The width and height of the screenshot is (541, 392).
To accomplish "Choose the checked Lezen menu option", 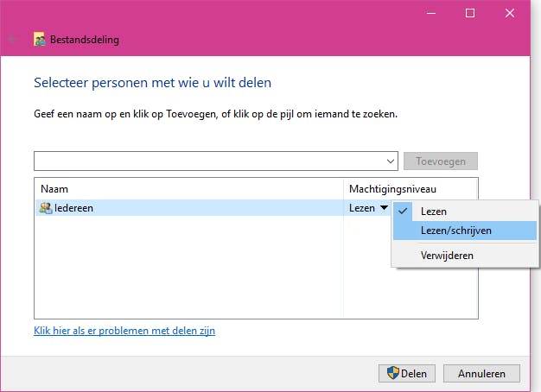I will pos(434,211).
